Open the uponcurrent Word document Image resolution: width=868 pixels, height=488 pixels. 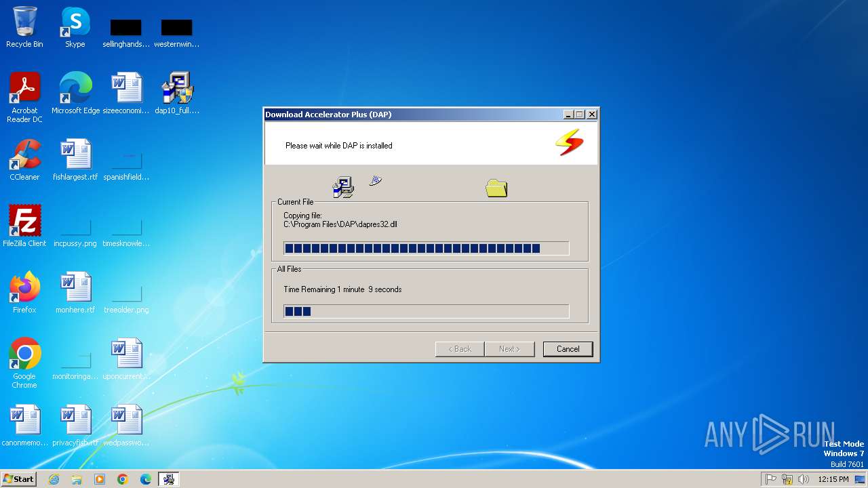tap(126, 359)
